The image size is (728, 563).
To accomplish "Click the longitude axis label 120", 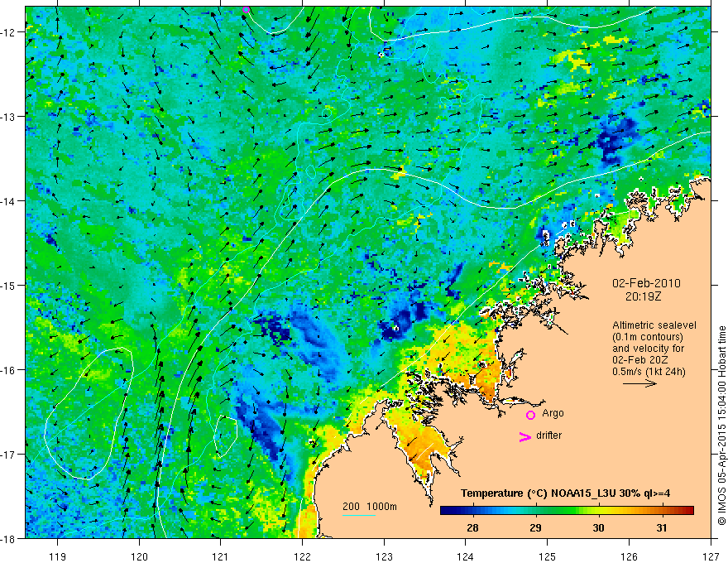I will (139, 556).
